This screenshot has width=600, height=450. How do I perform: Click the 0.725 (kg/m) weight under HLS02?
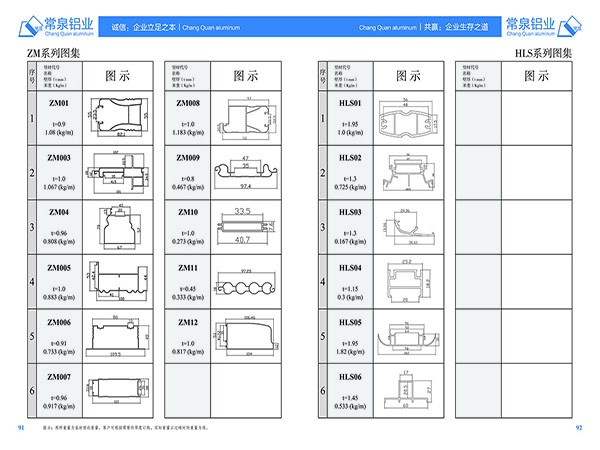pyautogui.click(x=350, y=187)
